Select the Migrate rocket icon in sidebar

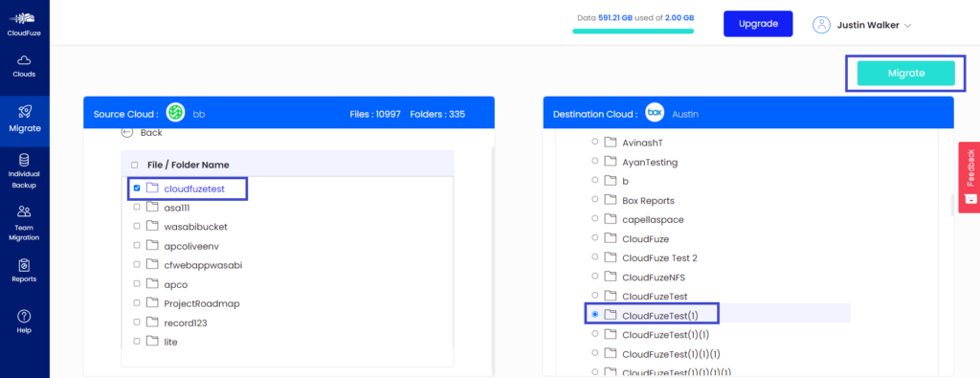24,112
